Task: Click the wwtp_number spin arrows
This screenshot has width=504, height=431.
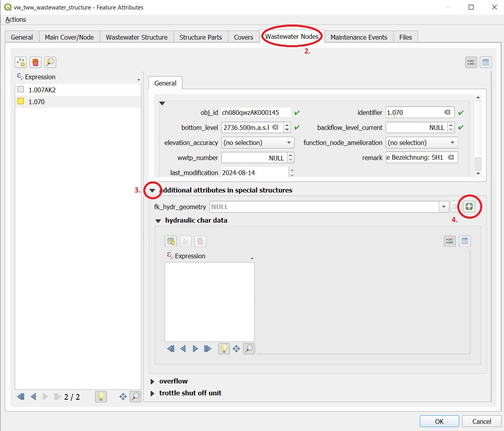Action: [291, 158]
